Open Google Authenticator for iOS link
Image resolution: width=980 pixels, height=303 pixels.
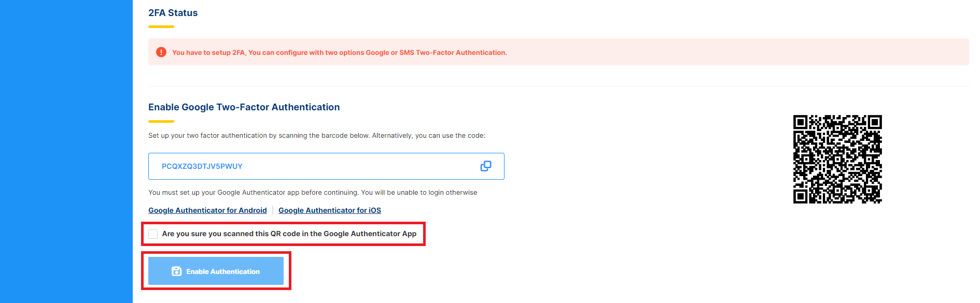(x=330, y=210)
